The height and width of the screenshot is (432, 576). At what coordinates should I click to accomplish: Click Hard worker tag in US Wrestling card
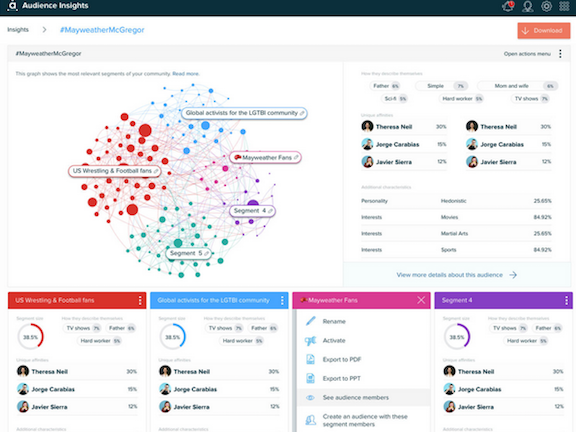pyautogui.click(x=100, y=341)
